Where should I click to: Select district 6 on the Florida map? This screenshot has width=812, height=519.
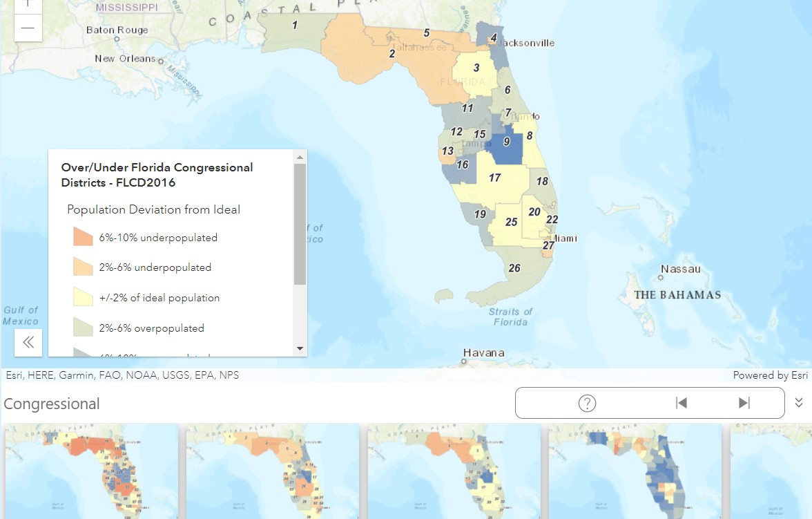(507, 90)
